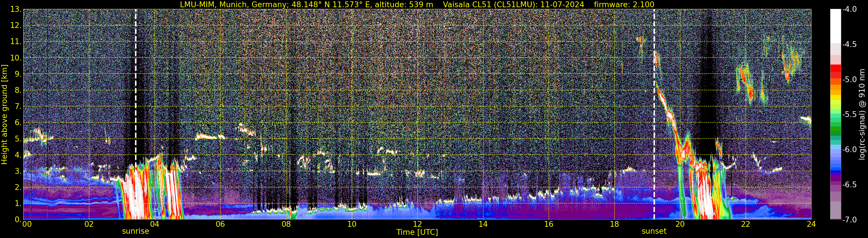Click the -5.5 value on the colorbar scale
868x238 pixels.
pyautogui.click(x=849, y=114)
